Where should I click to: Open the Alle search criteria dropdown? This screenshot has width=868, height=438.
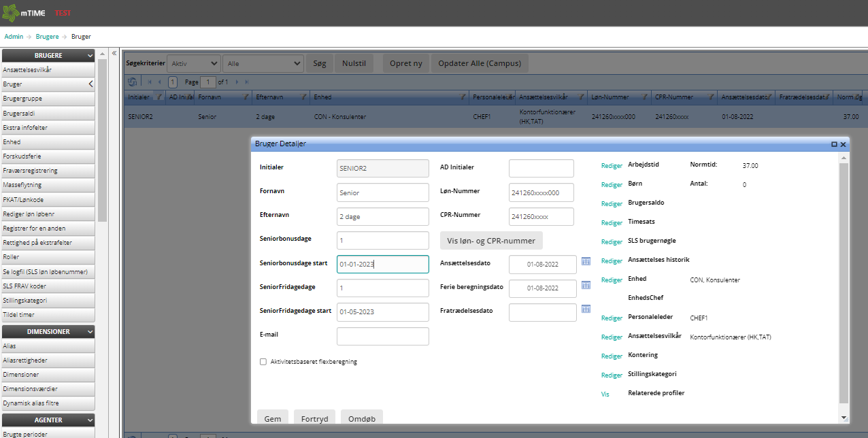click(x=263, y=63)
